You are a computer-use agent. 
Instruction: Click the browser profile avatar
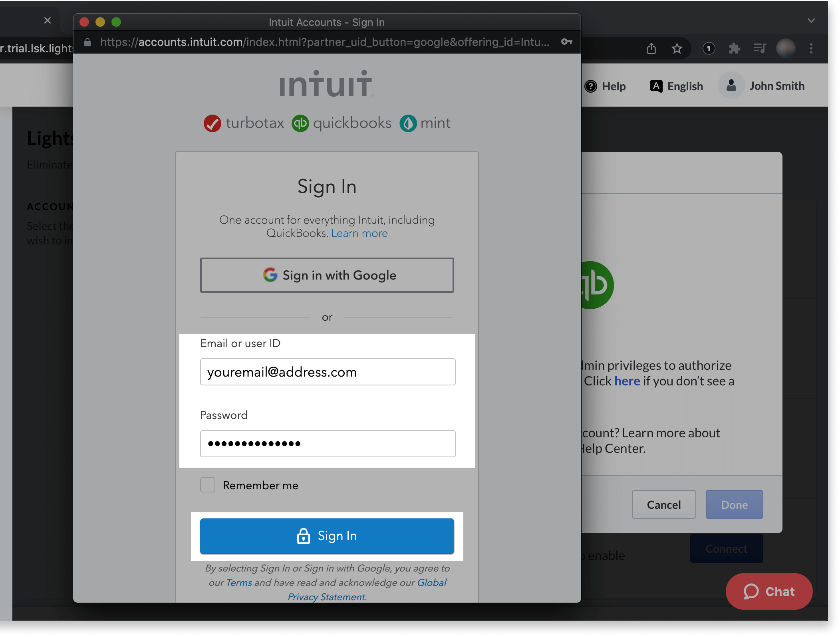point(785,49)
